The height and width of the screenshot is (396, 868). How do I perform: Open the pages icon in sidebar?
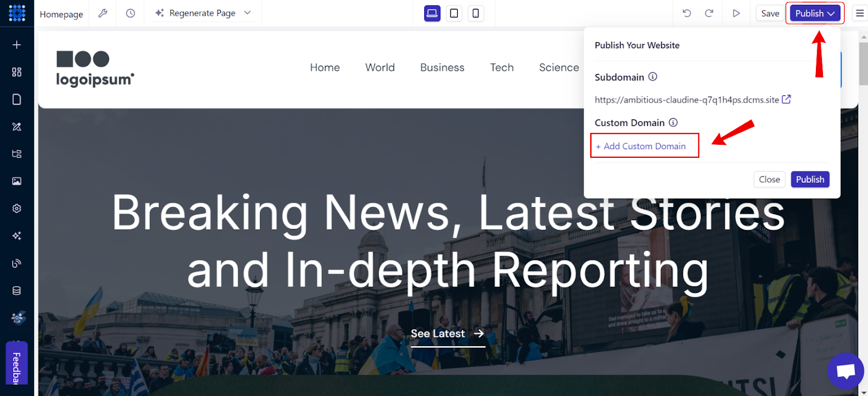coord(17,99)
